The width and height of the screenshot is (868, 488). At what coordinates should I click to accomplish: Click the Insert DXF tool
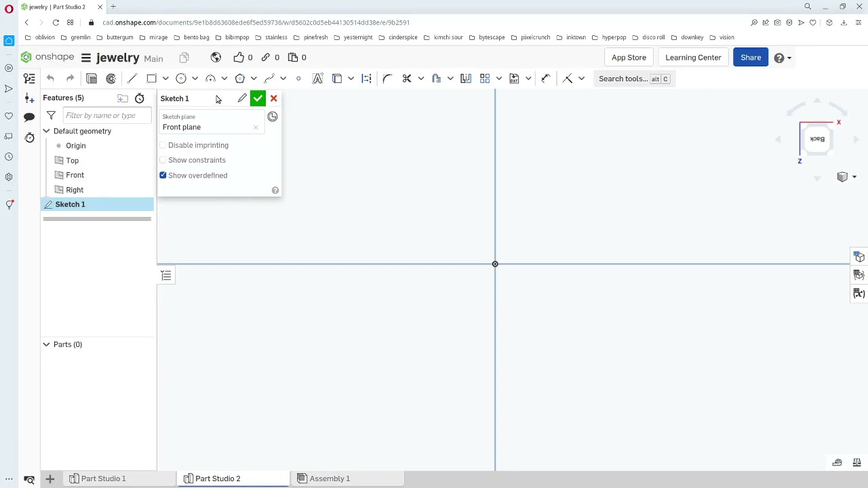point(514,79)
